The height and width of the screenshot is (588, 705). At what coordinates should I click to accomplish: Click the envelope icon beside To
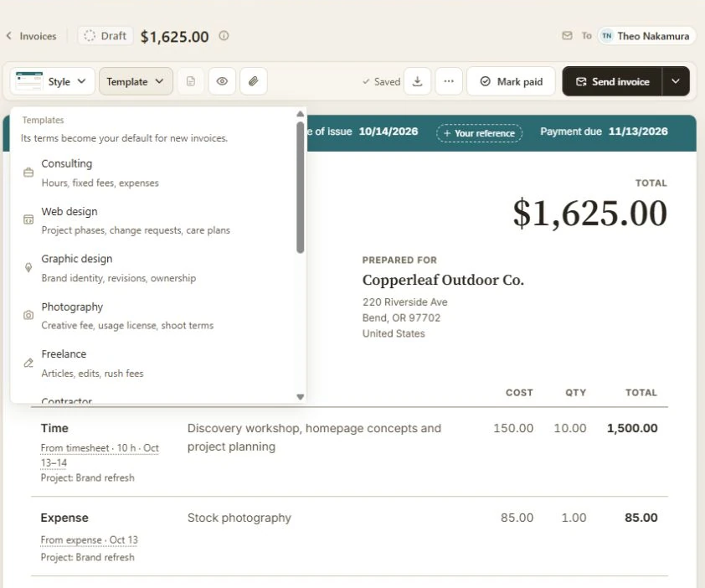(567, 35)
